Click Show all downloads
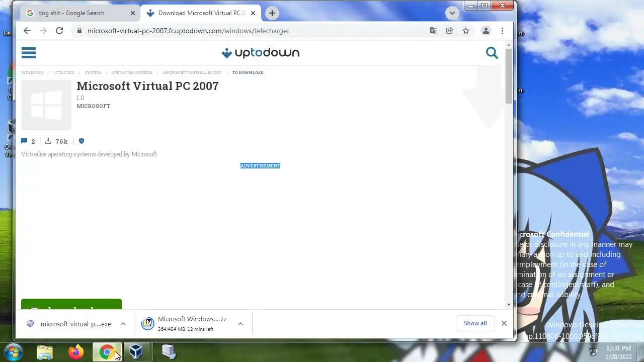The height and width of the screenshot is (362, 644). [475, 323]
